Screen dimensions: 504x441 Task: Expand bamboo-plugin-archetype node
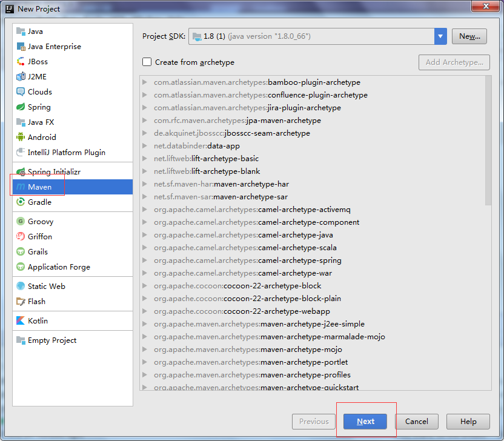coord(145,82)
